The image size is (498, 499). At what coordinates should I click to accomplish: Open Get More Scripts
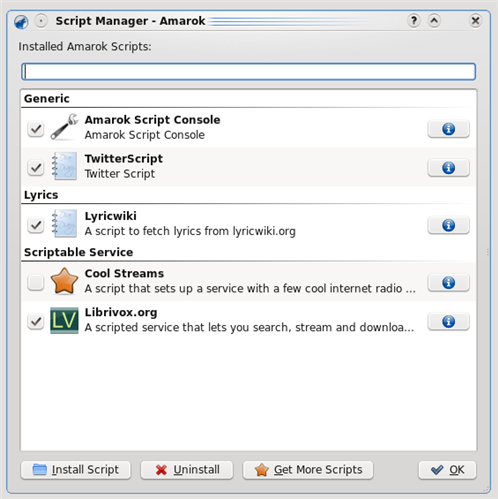point(308,470)
